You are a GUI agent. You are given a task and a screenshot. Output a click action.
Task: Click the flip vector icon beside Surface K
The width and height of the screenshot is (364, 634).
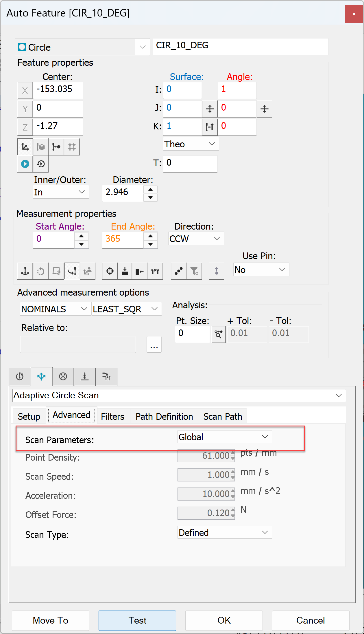point(210,127)
